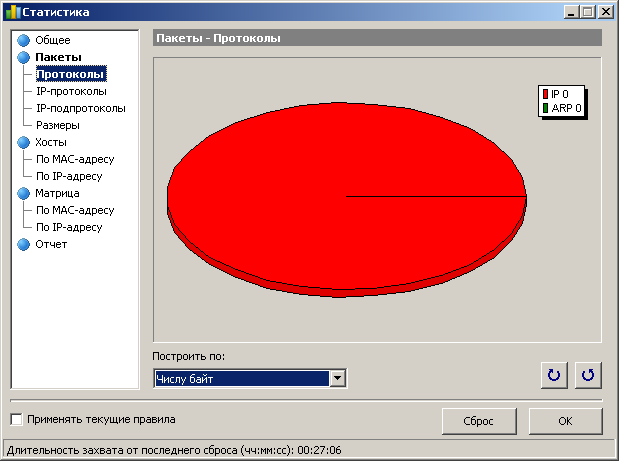Click the blue sphere icon beside Пакеты

[24, 57]
